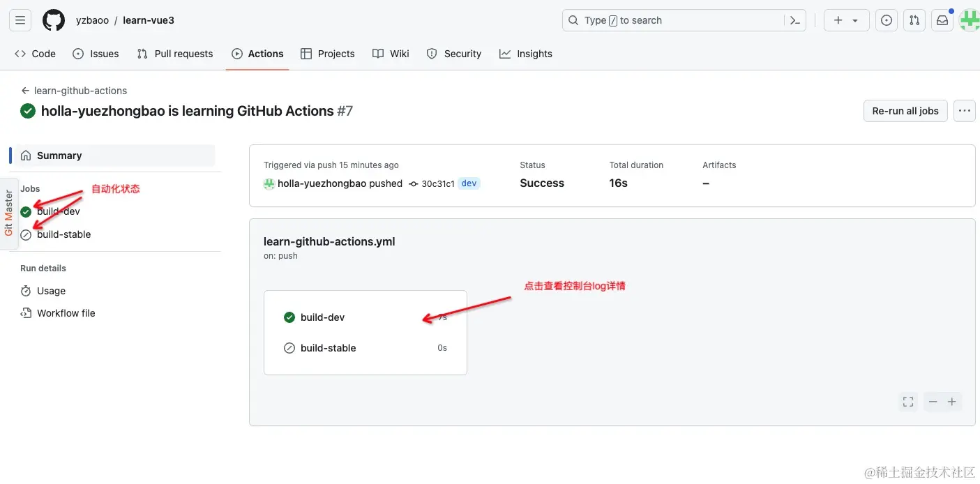Switch to the Pull requests tab

tap(175, 54)
